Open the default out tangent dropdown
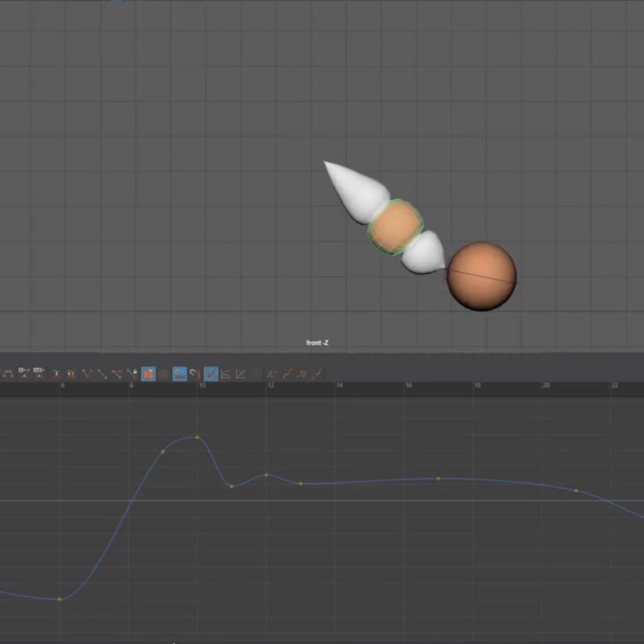Image resolution: width=644 pixels, height=644 pixels. pyautogui.click(x=38, y=374)
